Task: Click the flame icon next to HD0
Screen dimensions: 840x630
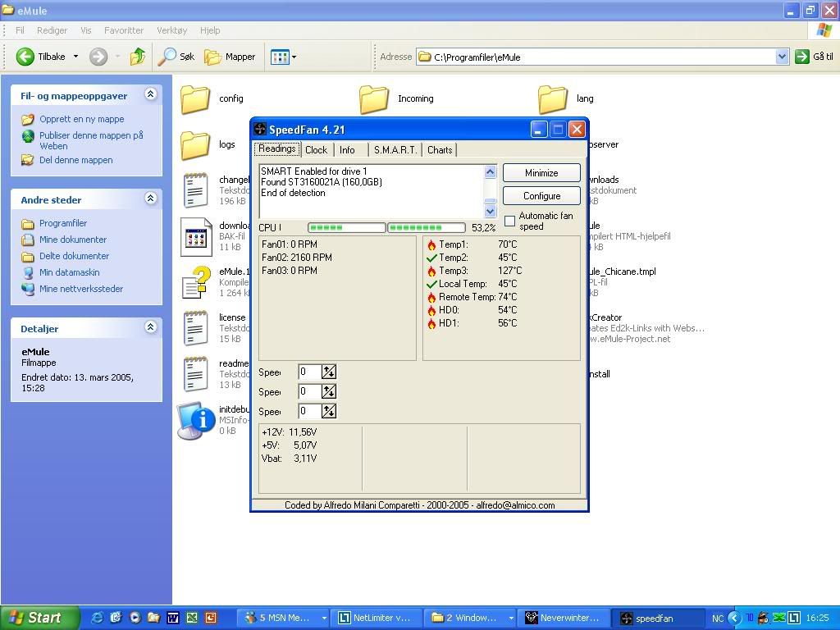Action: point(431,310)
